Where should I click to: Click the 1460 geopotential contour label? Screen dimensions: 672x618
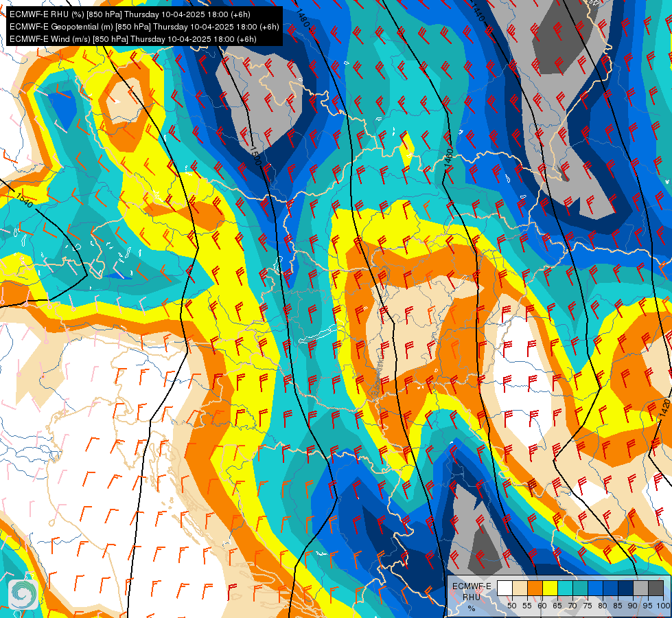click(448, 157)
